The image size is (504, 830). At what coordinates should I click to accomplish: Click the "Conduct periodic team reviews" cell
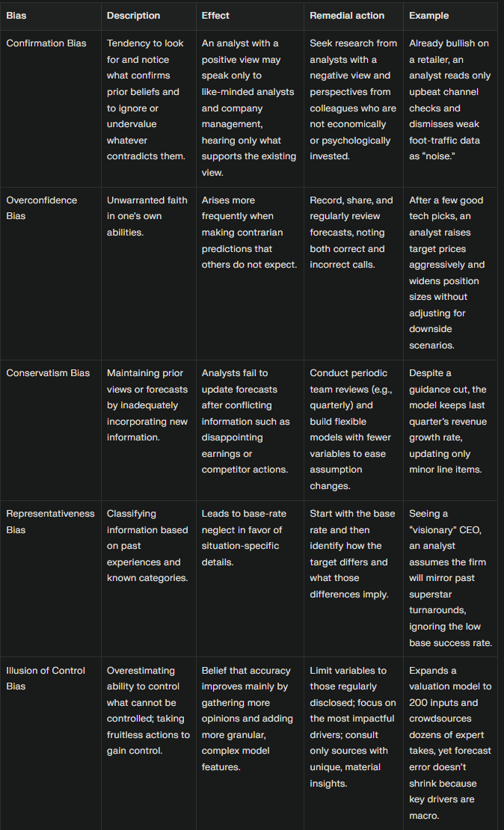[x=352, y=429]
